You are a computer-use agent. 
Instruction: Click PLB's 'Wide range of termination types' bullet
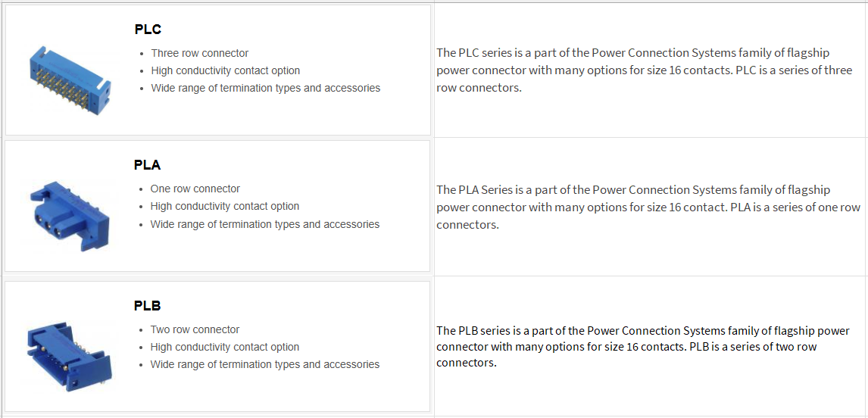coord(264,364)
